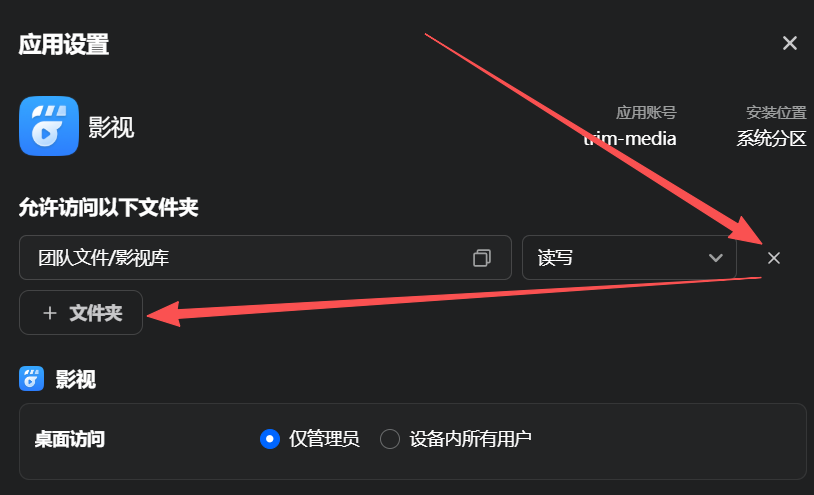Open the 读写 permission dropdown
Screen dimensions: 814x495
pos(629,257)
